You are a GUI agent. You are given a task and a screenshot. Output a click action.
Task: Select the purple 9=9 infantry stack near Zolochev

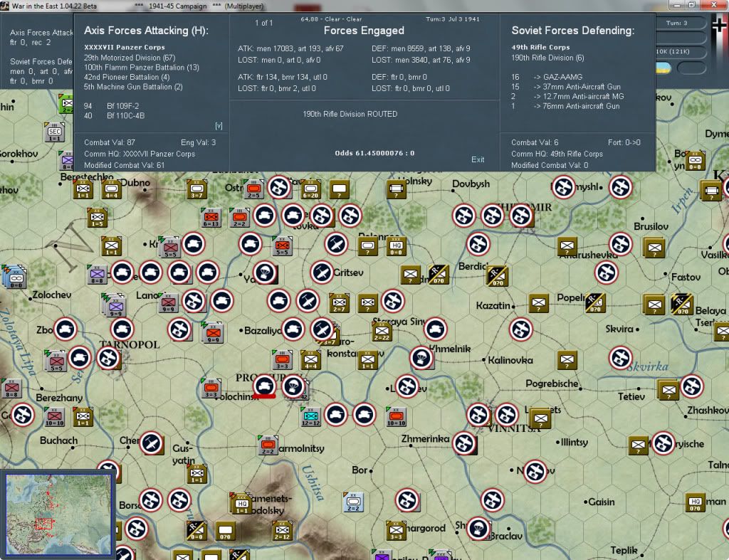click(115, 307)
